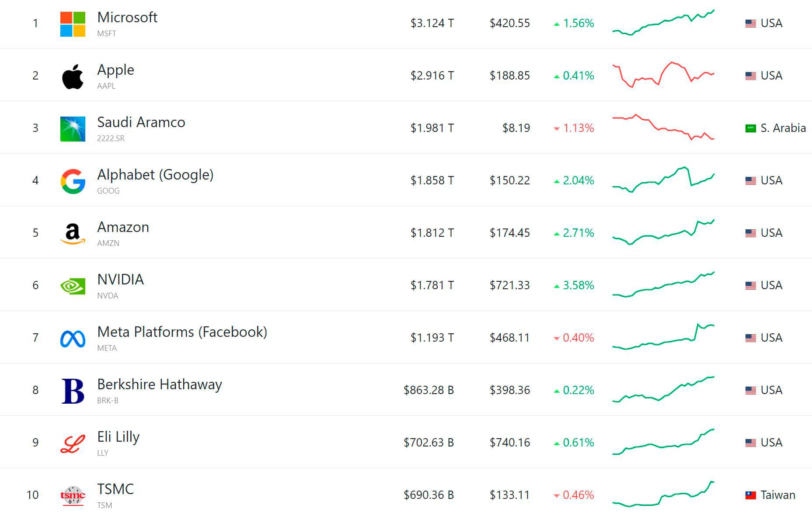This screenshot has width=812, height=519.
Task: Click Amazon's $1.812 T market cap
Action: (432, 233)
